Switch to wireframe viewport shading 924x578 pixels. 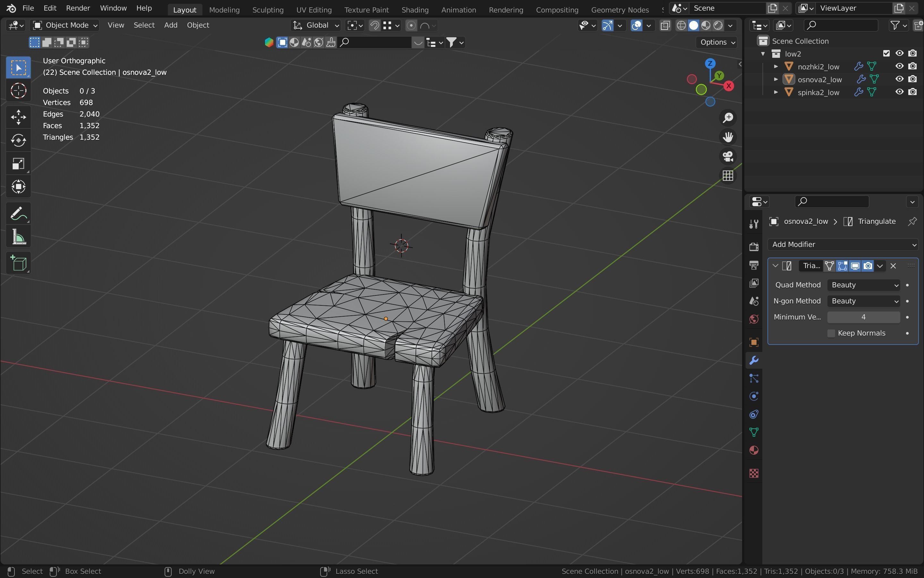click(x=681, y=26)
